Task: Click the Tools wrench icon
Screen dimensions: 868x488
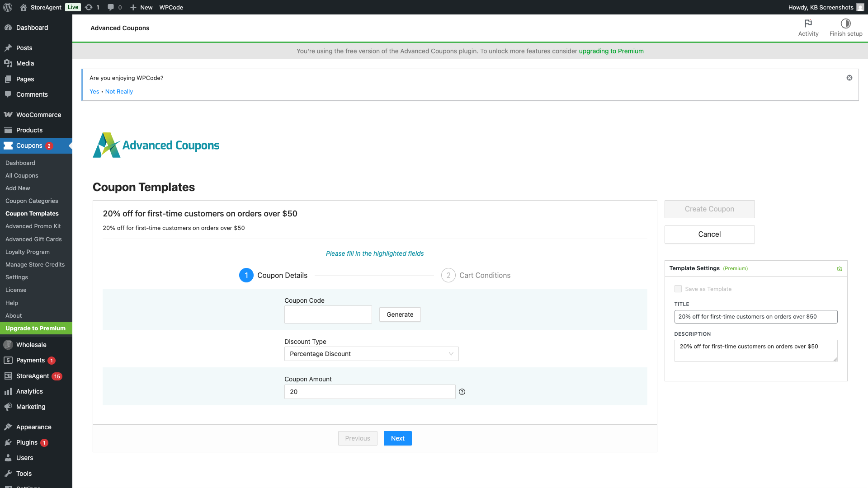Action: click(x=8, y=474)
